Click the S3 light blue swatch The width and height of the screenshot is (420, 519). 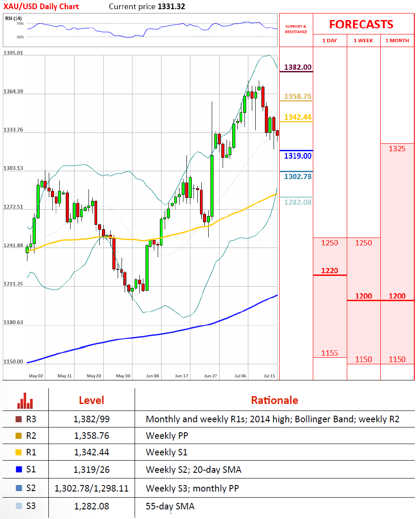tap(19, 506)
